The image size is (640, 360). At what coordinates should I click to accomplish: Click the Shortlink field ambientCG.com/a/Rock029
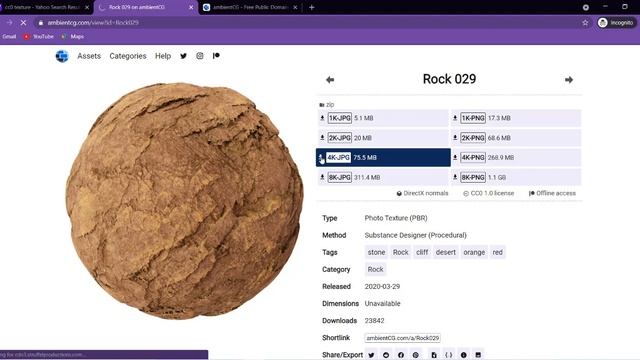pyautogui.click(x=402, y=338)
